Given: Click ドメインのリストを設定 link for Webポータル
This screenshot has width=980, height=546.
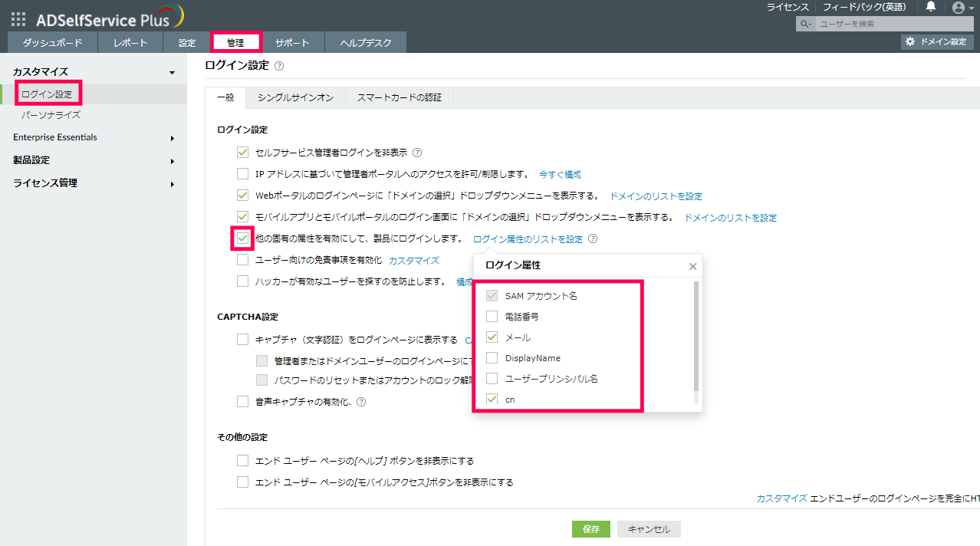Looking at the screenshot, I should tap(656, 196).
